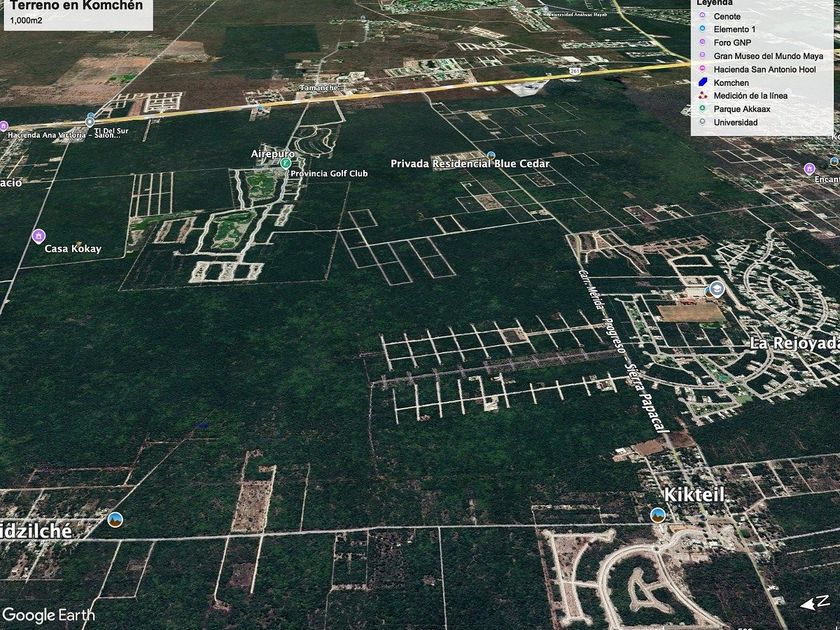The image size is (840, 630).
Task: Click the 'Provincia Golf Club' map label
Action: (329, 173)
